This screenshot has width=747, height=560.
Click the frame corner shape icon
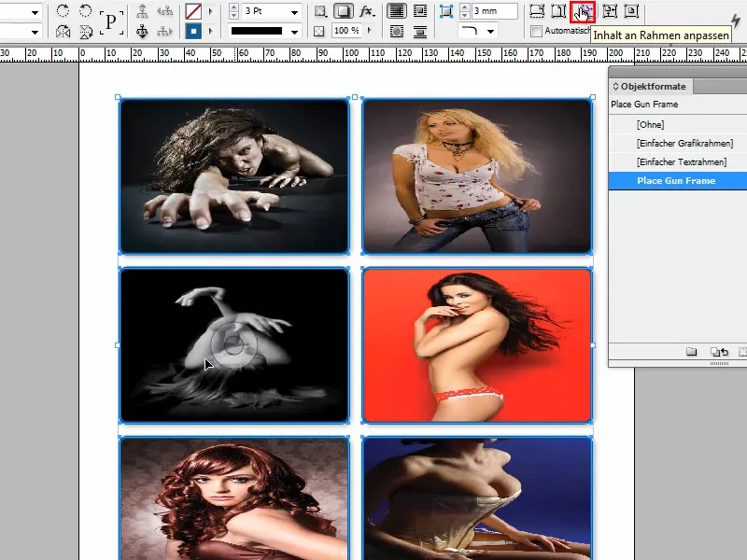(446, 11)
